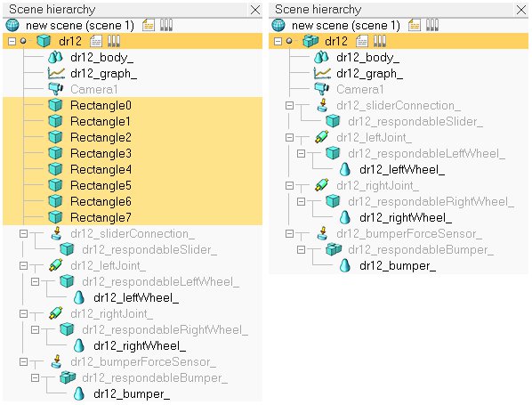Close the left Scene hierarchy panel
The height and width of the screenshot is (405, 532).
(x=255, y=10)
